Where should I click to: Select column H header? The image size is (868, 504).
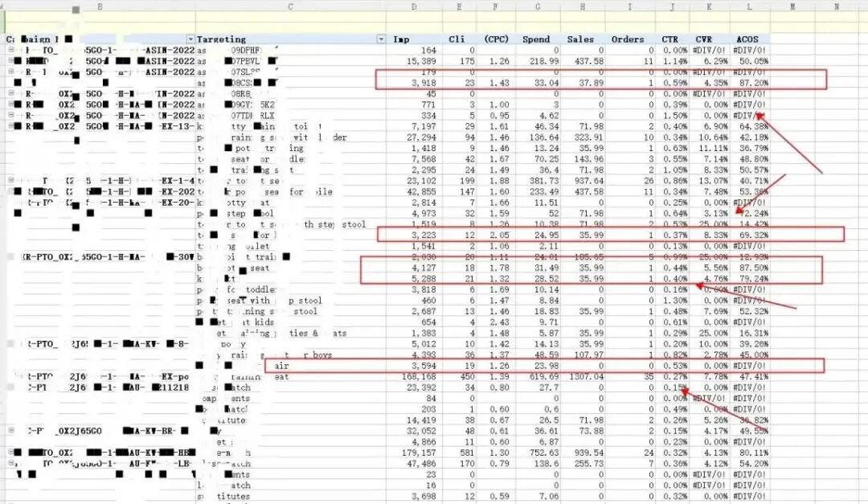[x=583, y=6]
